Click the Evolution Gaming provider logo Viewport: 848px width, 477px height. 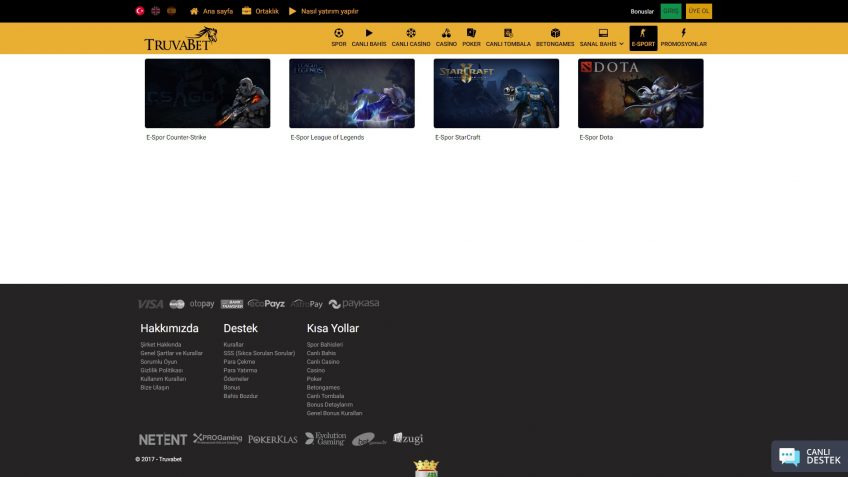[x=325, y=439]
